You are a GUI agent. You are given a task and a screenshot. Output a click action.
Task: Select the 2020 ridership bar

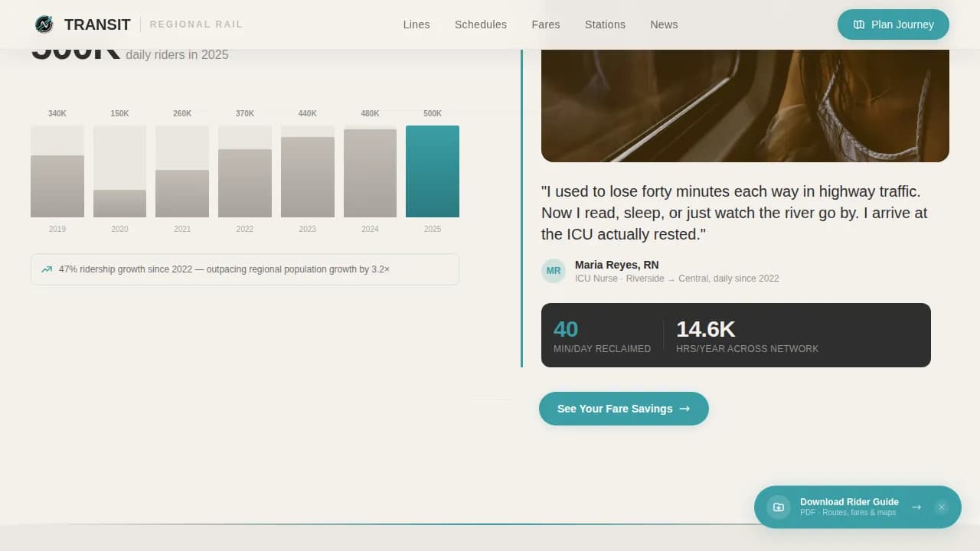(119, 204)
